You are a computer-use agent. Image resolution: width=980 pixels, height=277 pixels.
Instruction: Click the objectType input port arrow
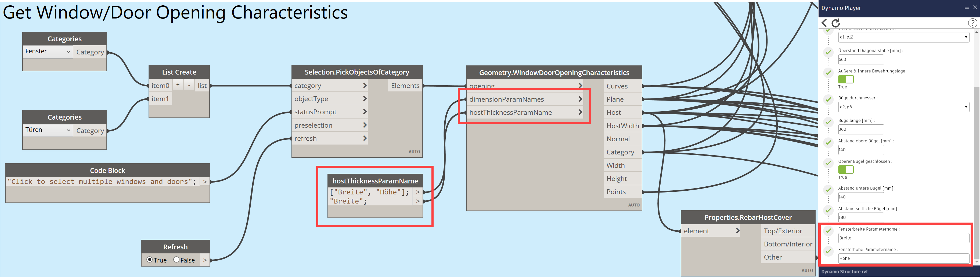(365, 99)
